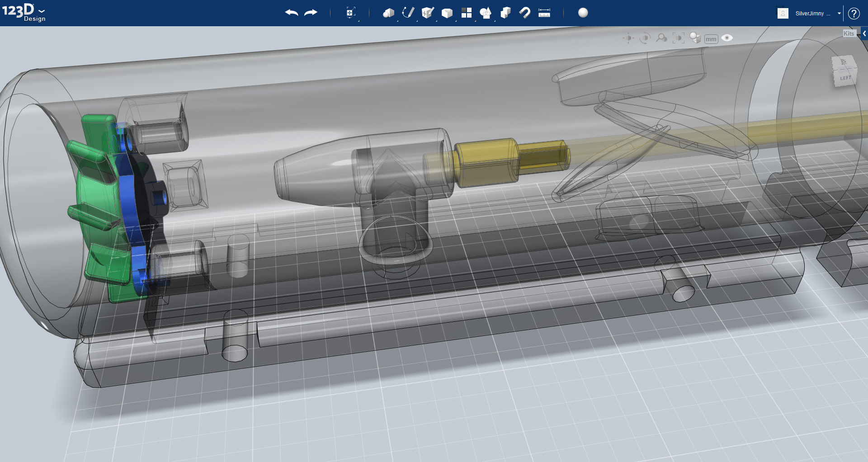Screen dimensions: 868x462
Task: Select the Orbit navigation tool
Action: click(645, 38)
